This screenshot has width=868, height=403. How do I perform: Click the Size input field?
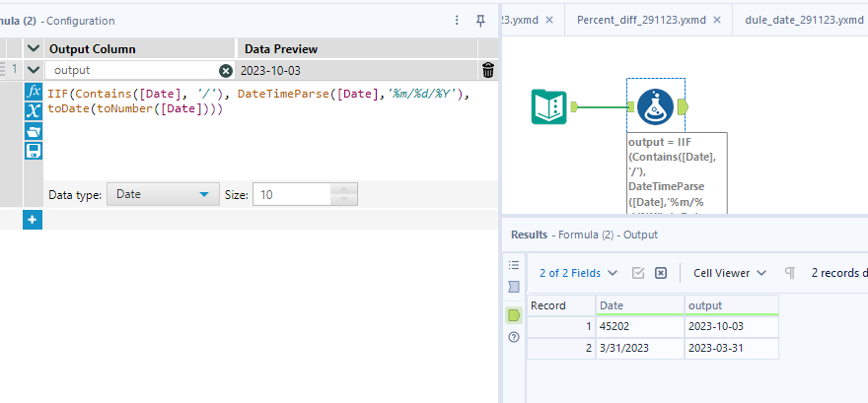coord(305,195)
